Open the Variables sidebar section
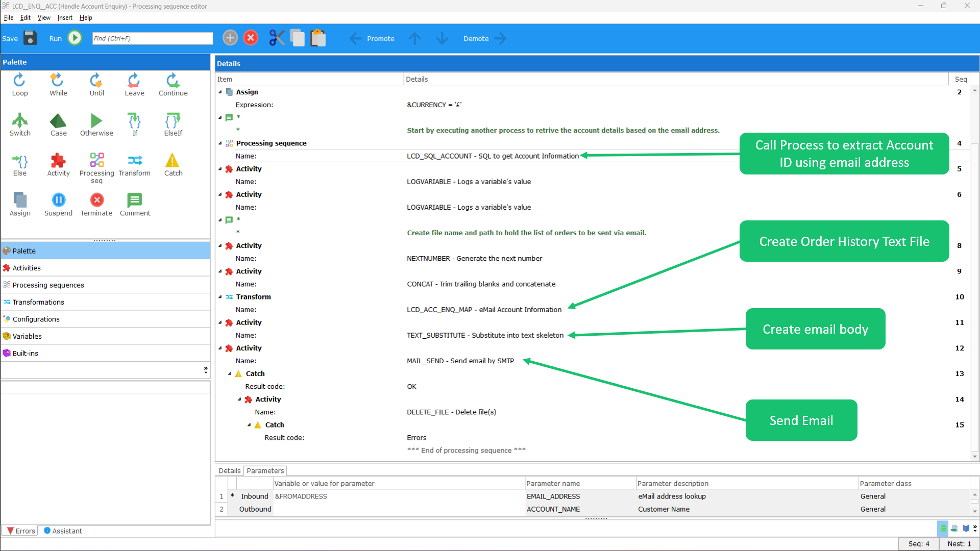 pos(105,336)
